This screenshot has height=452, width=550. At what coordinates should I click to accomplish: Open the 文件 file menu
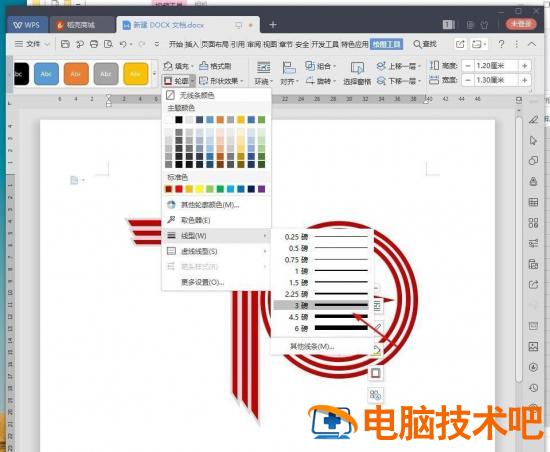[x=32, y=44]
